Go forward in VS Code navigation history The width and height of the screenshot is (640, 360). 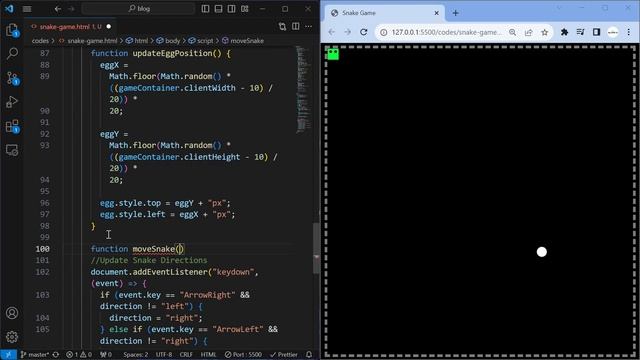point(71,9)
